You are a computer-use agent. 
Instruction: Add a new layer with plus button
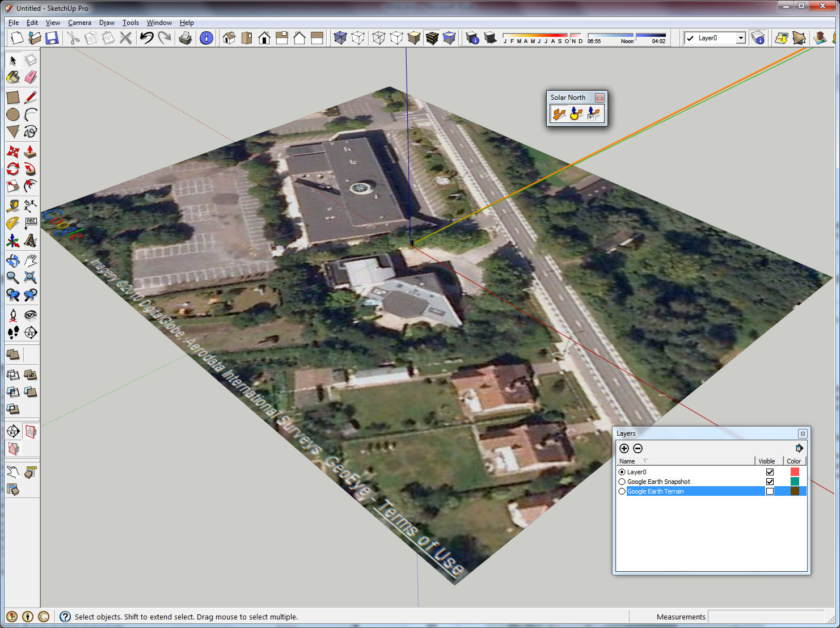click(x=624, y=448)
